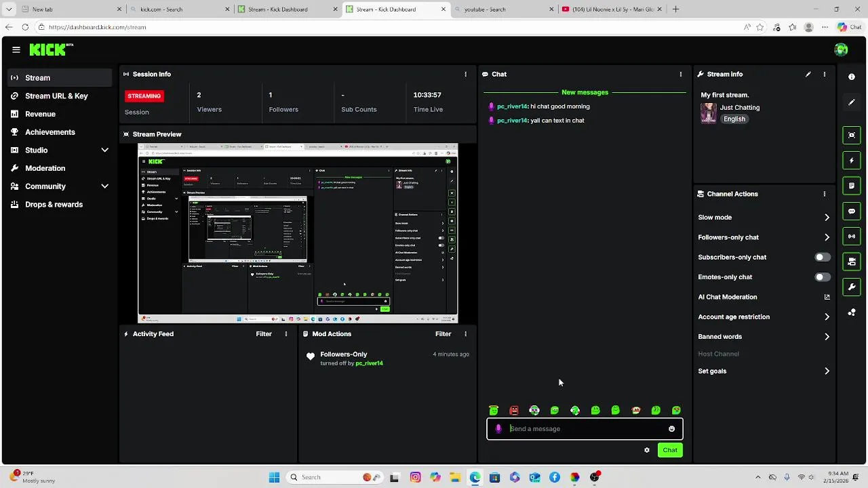Viewport: 868px width, 488px height.
Task: Toggle the chat bubble panel icon
Action: point(852,211)
